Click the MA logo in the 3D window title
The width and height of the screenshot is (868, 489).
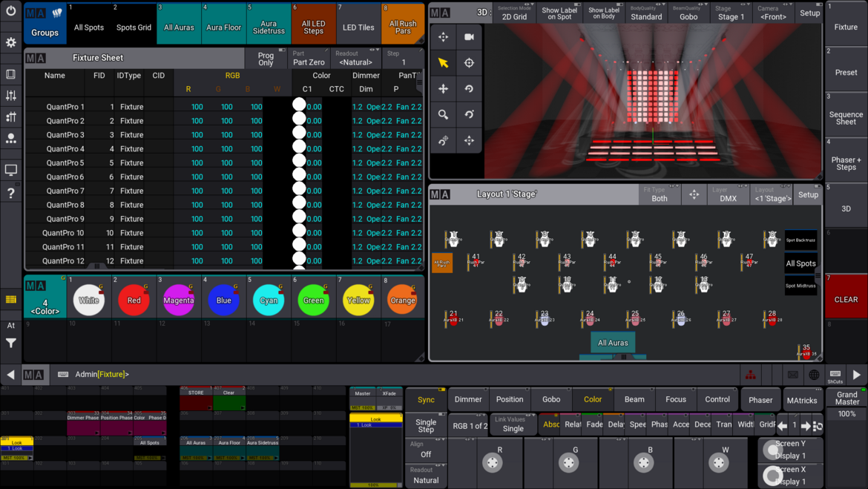(x=440, y=13)
